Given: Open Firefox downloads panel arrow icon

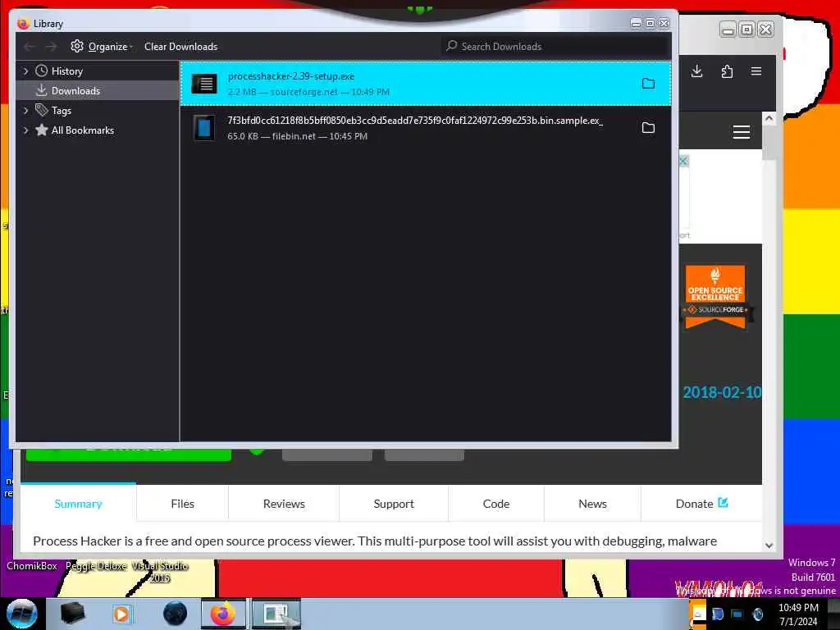Looking at the screenshot, I should pyautogui.click(x=696, y=71).
